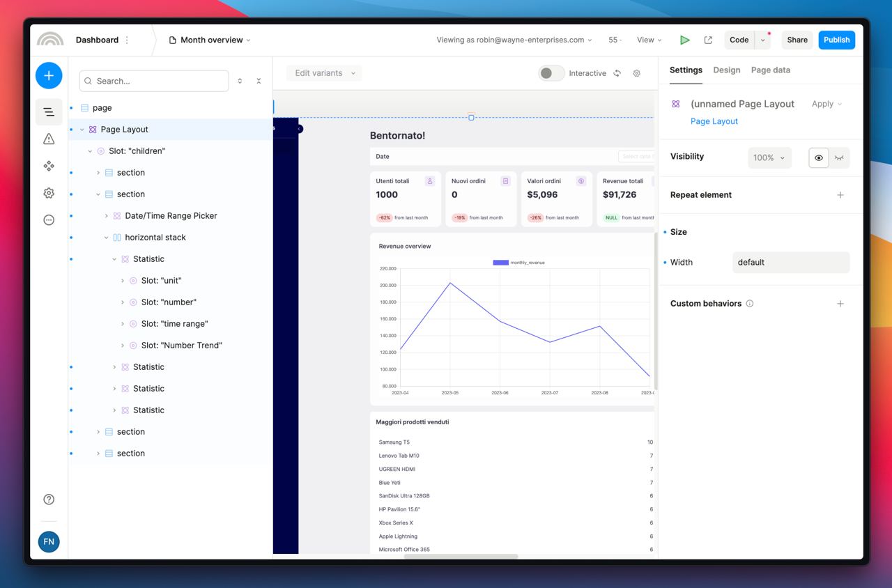Expand all tree rows icon
This screenshot has height=588, width=892.
point(240,81)
